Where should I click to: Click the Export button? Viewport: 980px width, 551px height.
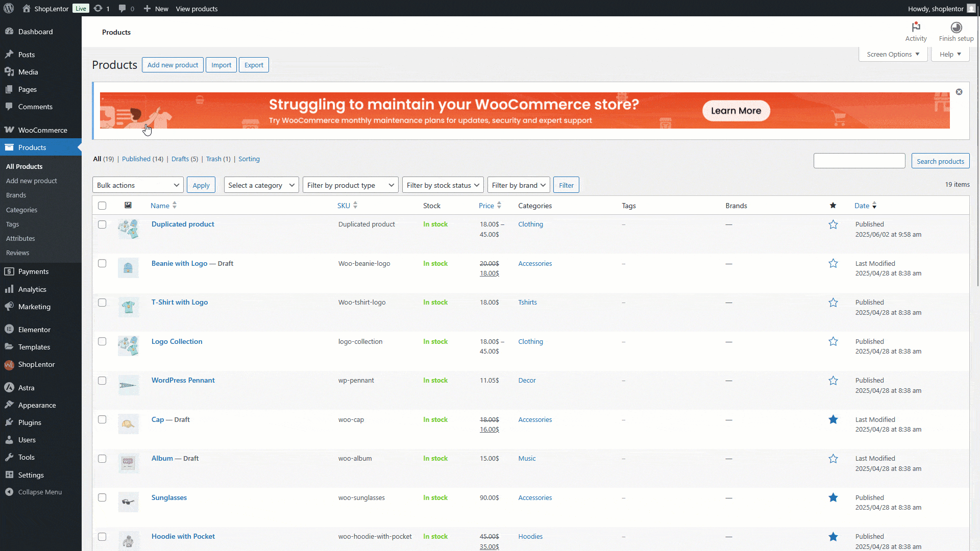pos(254,65)
